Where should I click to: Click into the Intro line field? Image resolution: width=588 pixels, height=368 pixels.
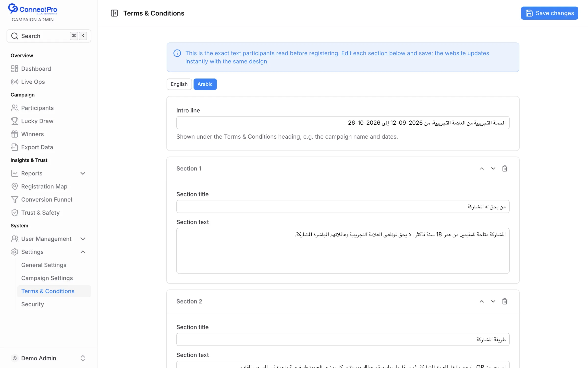(x=343, y=123)
